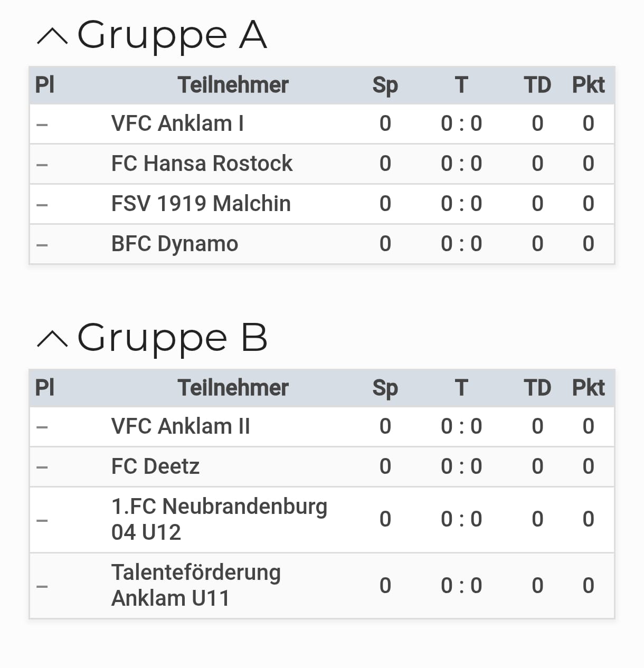
Task: Open FC Hansa Rostock team entry
Action: 202,164
